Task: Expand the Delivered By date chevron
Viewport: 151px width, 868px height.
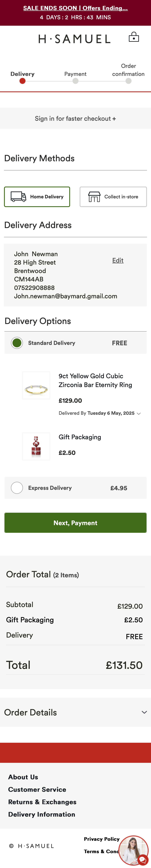Action: tap(139, 413)
